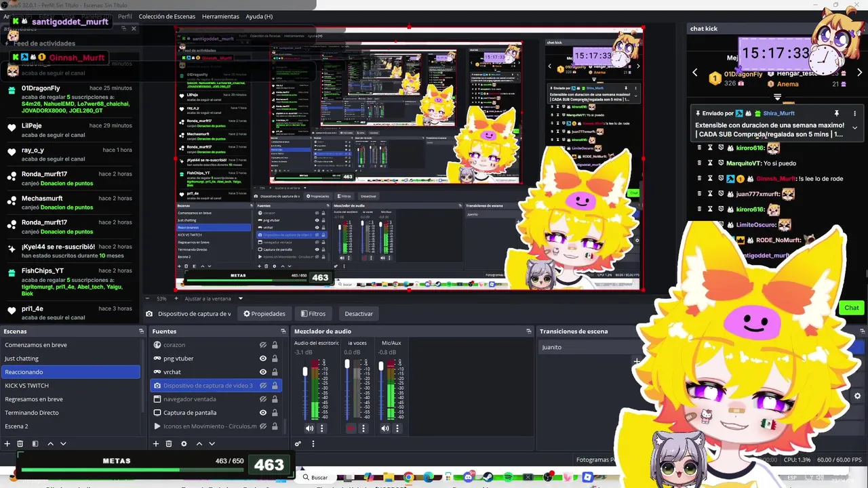Unlock the corazon source
The width and height of the screenshot is (868, 488).
(275, 345)
